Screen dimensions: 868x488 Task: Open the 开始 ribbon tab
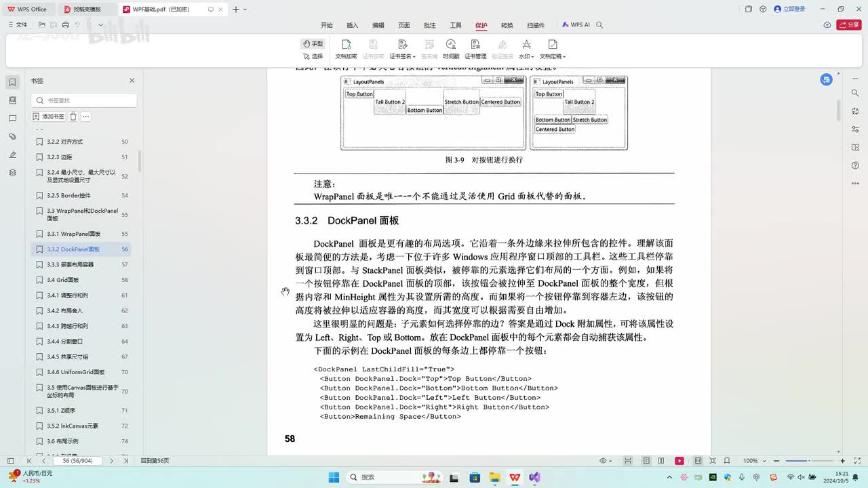(x=327, y=25)
